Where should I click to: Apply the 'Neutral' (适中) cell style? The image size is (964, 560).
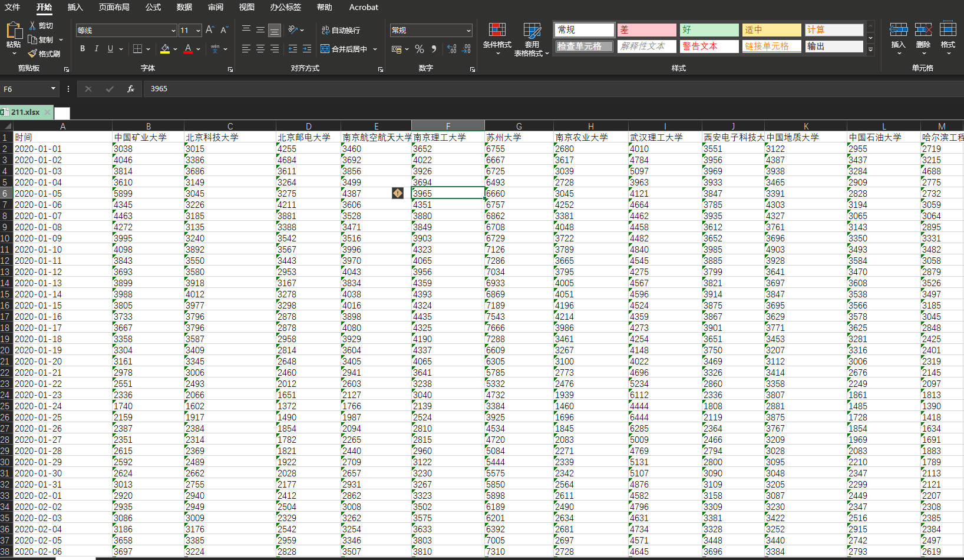pos(772,29)
